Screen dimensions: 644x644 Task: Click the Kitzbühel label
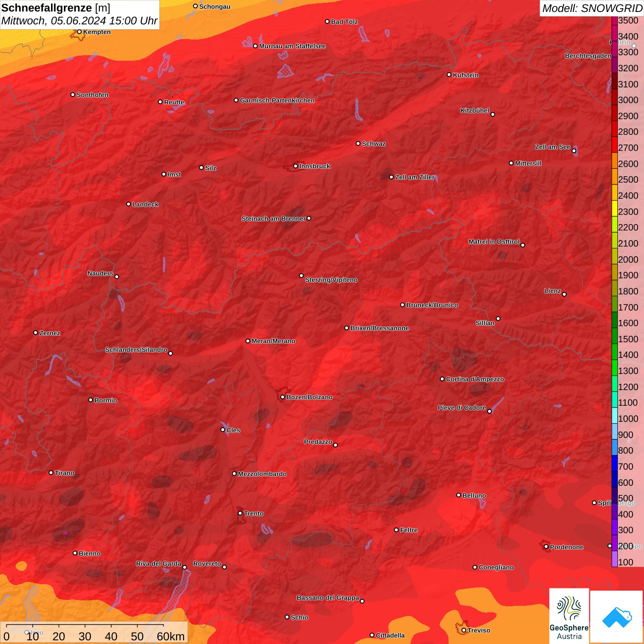(475, 110)
